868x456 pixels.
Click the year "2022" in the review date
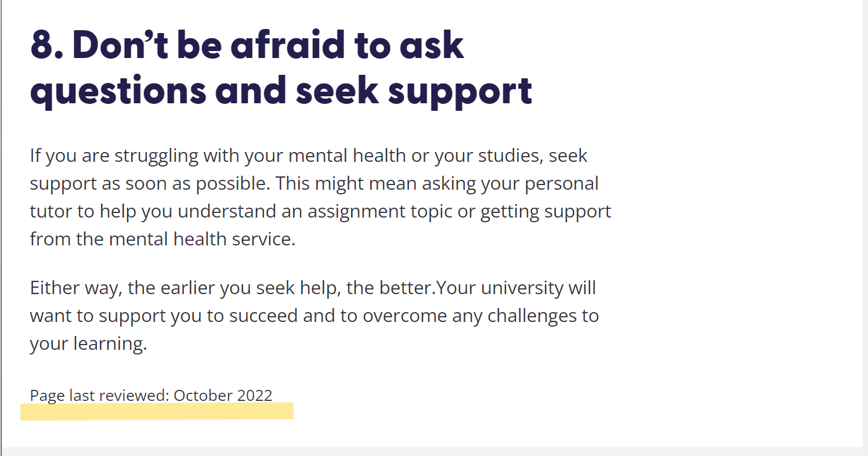pyautogui.click(x=255, y=395)
